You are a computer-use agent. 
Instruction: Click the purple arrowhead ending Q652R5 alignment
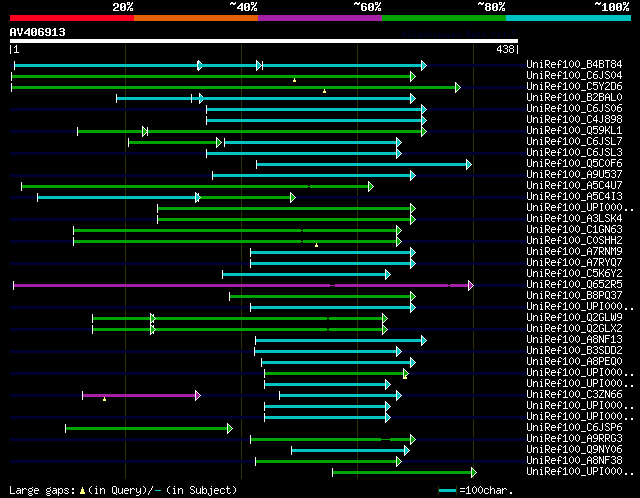click(x=471, y=285)
